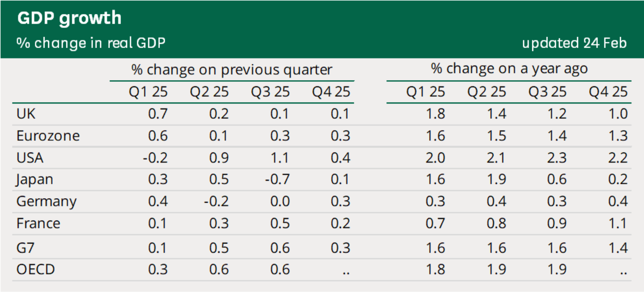Click the UK row label
Viewport: 644px width, 292px height.
click(26, 114)
